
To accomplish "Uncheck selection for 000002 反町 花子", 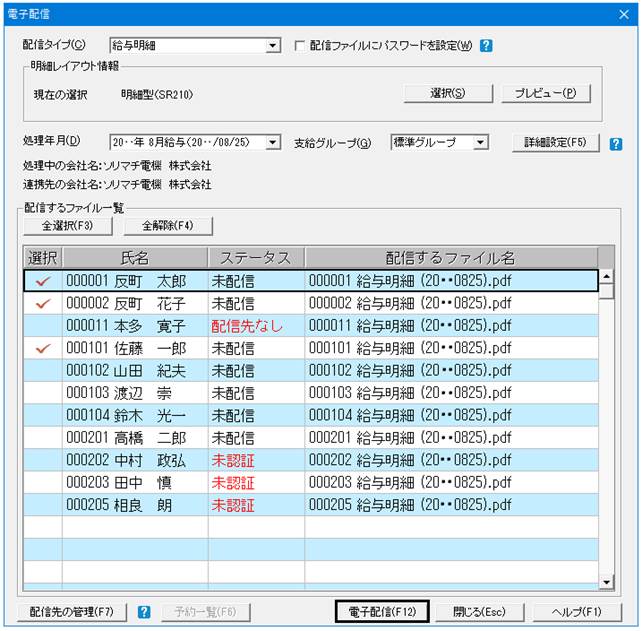I will [x=43, y=303].
